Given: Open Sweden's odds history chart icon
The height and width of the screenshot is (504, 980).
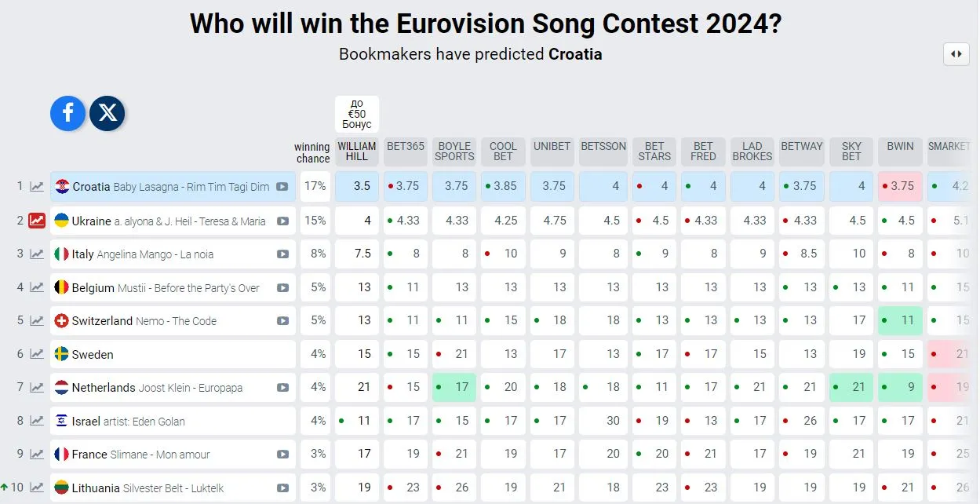Looking at the screenshot, I should 37,354.
